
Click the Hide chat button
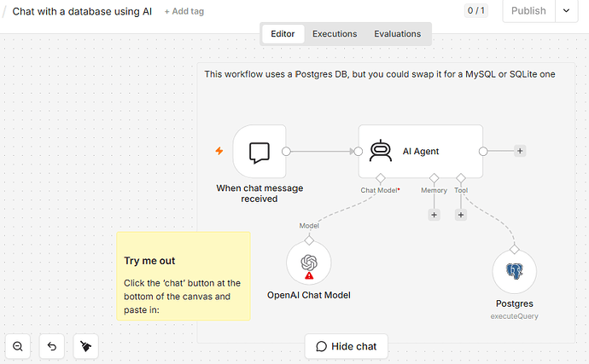point(346,346)
